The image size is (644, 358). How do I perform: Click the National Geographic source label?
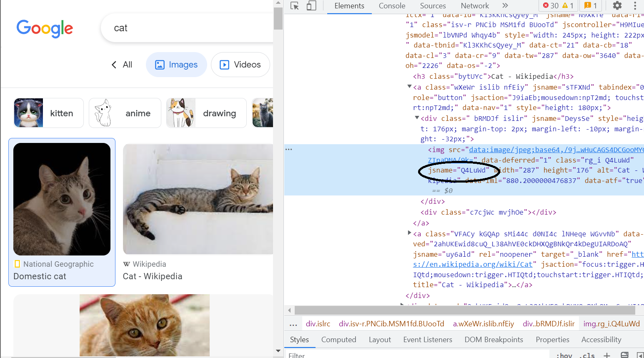58,264
